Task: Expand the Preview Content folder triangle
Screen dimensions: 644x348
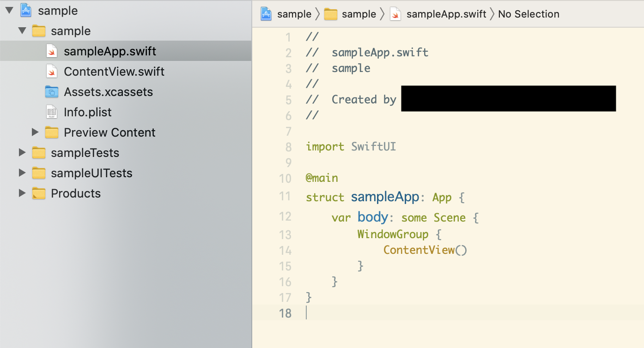Action: point(35,132)
